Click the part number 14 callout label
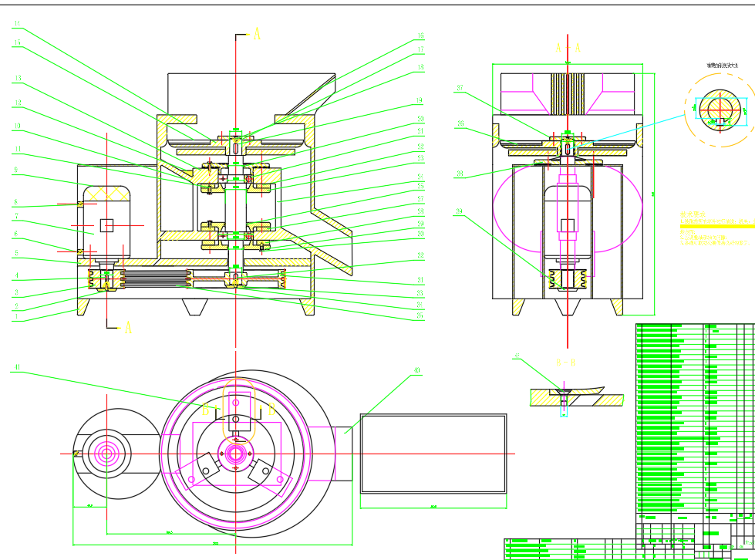The height and width of the screenshot is (560, 755). [17, 23]
